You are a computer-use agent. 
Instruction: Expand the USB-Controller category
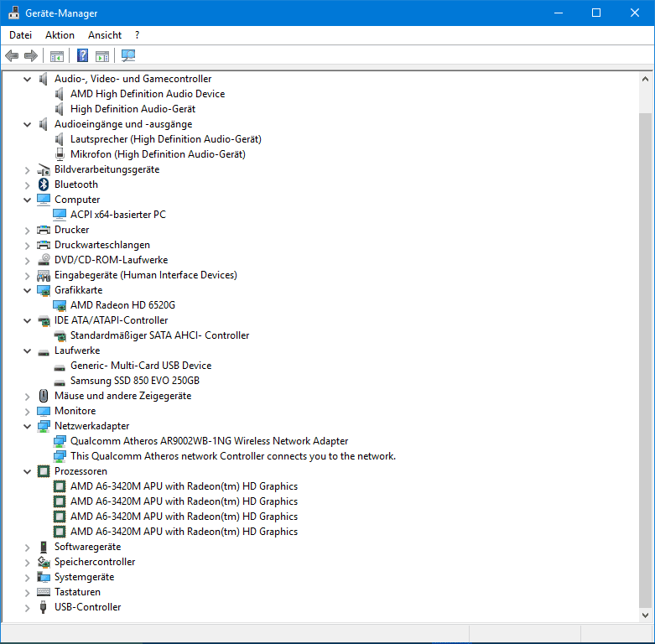point(27,608)
